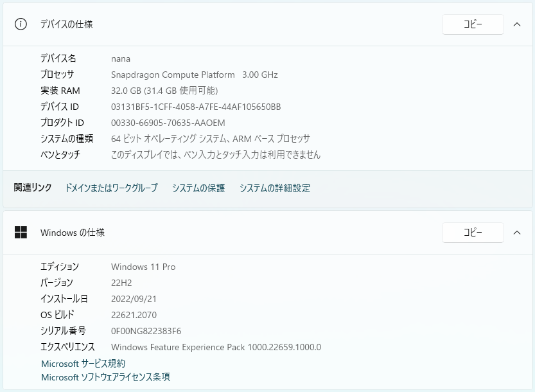Click the プロセッサ label

(x=57, y=75)
